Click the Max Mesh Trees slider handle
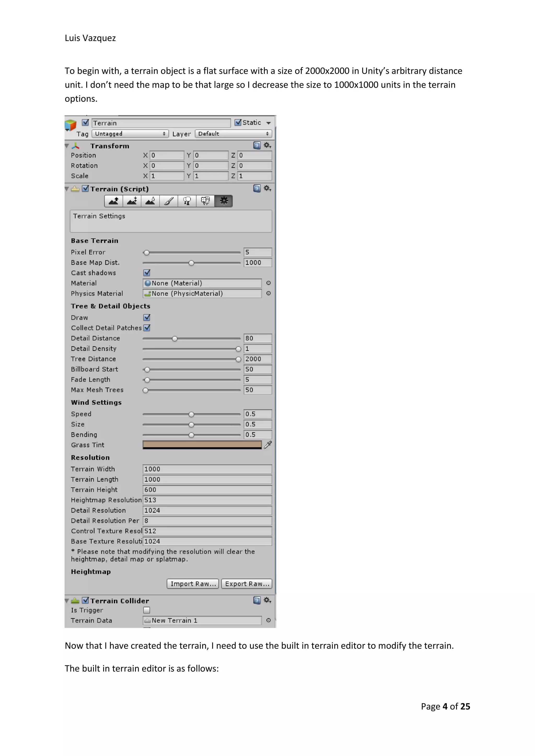Image resolution: width=535 pixels, height=756 pixels. [146, 390]
